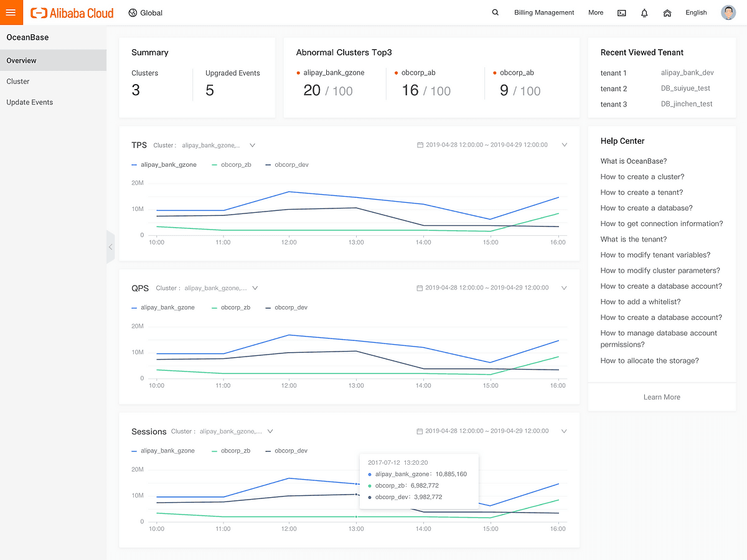Open recent tenant alipay_bank_dev
747x560 pixels.
687,73
